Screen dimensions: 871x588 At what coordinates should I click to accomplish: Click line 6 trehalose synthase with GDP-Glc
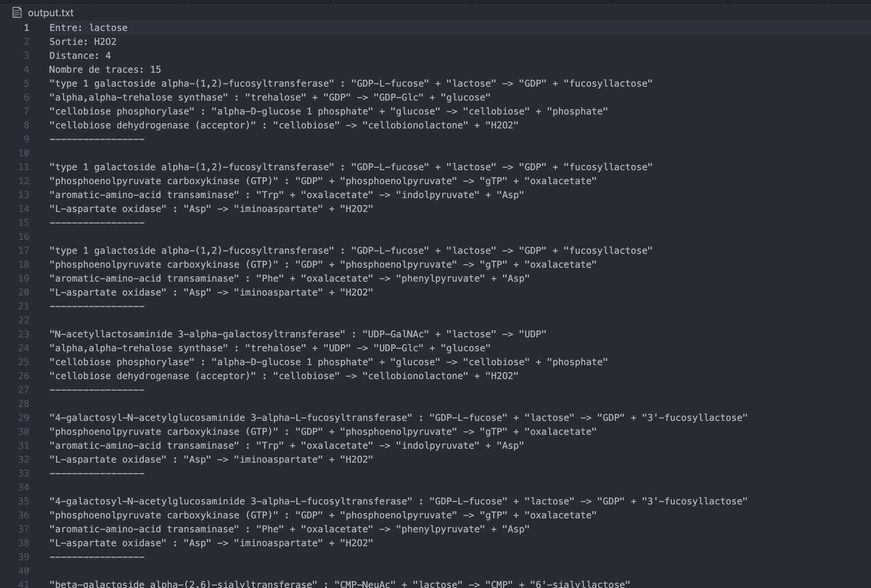point(270,97)
